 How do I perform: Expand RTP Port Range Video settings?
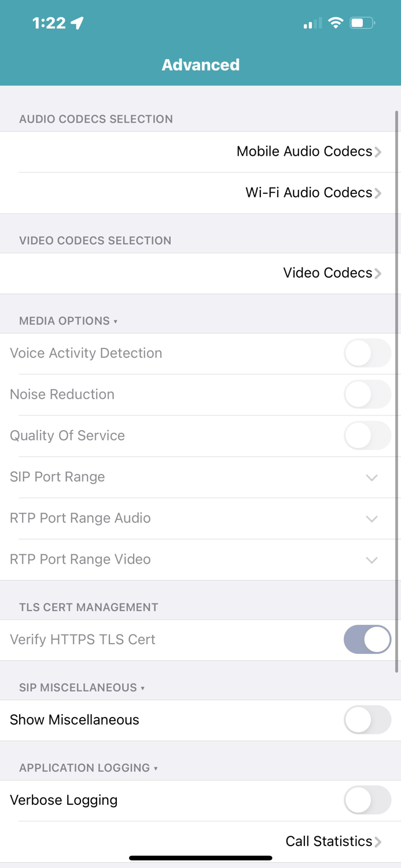tap(372, 560)
